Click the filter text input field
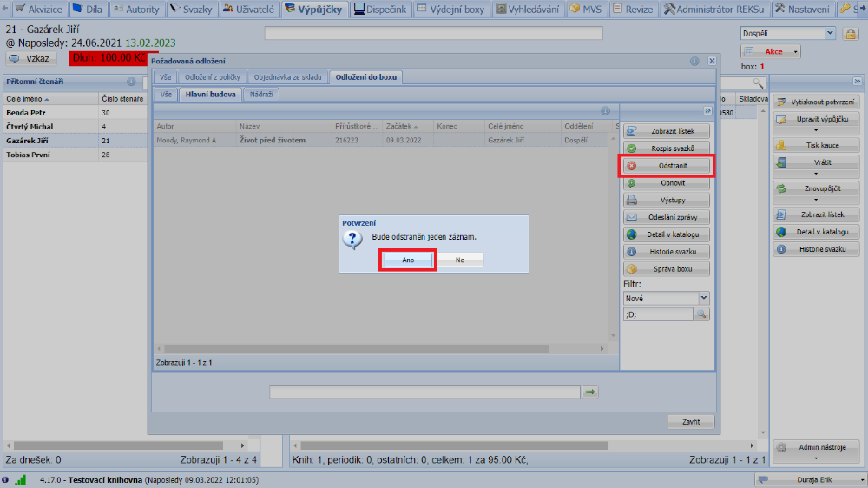The height and width of the screenshot is (488, 868). (x=657, y=314)
